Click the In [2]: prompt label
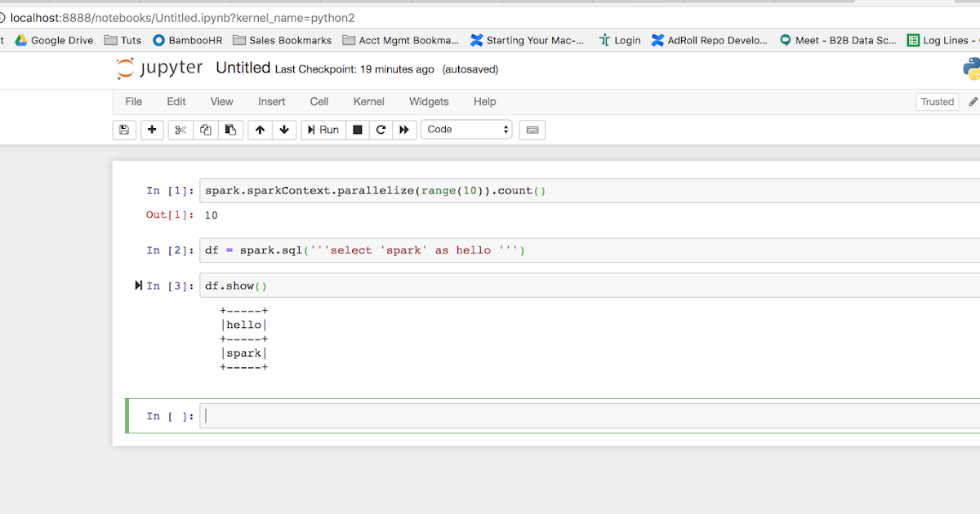The width and height of the screenshot is (980, 514). [x=170, y=250]
